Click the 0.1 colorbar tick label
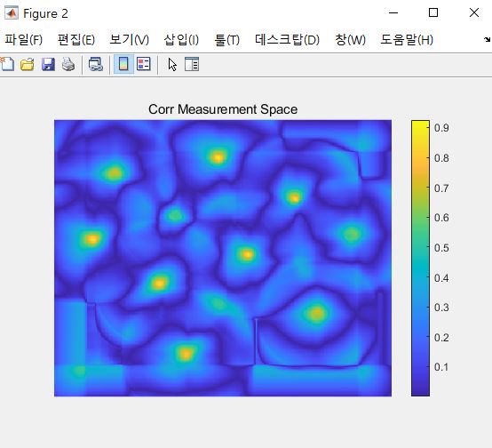Image resolution: width=492 pixels, height=448 pixels. coord(441,367)
